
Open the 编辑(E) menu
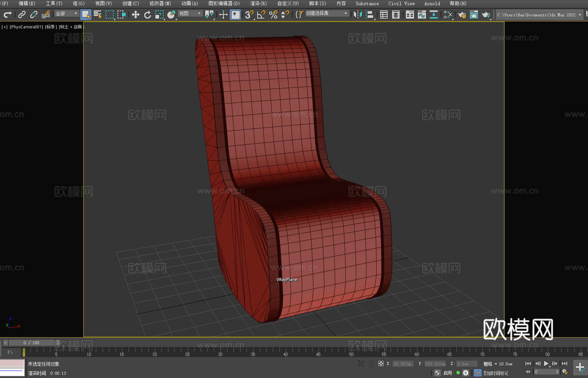27,3
